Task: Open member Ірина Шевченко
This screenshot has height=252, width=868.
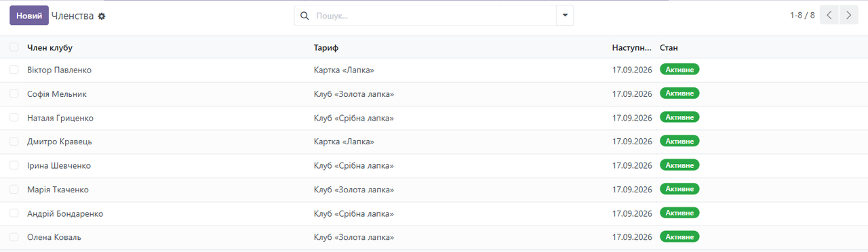Action: (x=59, y=165)
